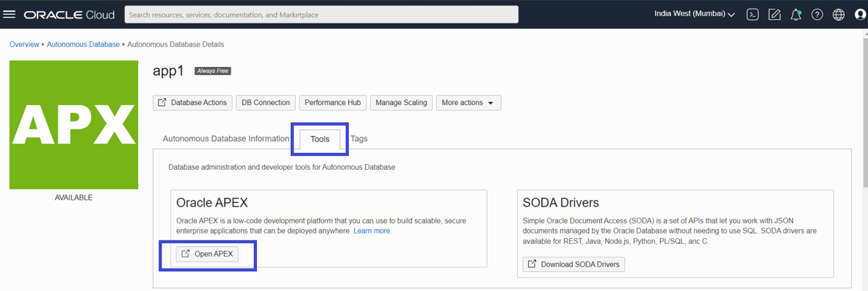This screenshot has height=291, width=868.
Task: Open the user profile avatar
Action: [x=859, y=15]
